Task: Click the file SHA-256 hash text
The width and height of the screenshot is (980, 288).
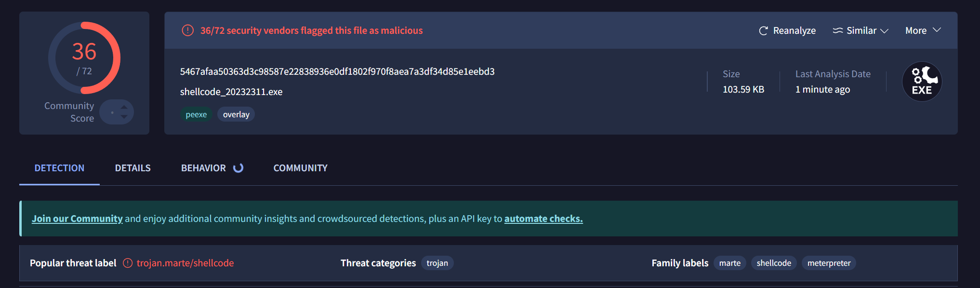Action: point(337,71)
